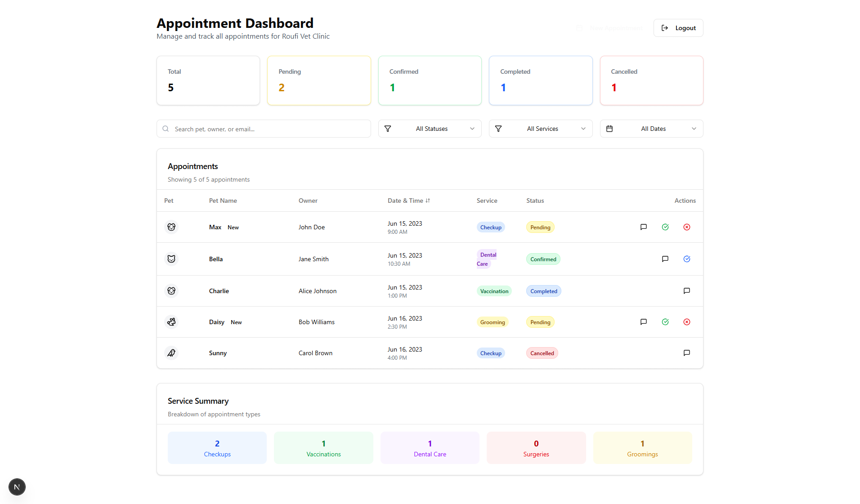Confirm Daisy's appointment with green check icon

coord(665,322)
